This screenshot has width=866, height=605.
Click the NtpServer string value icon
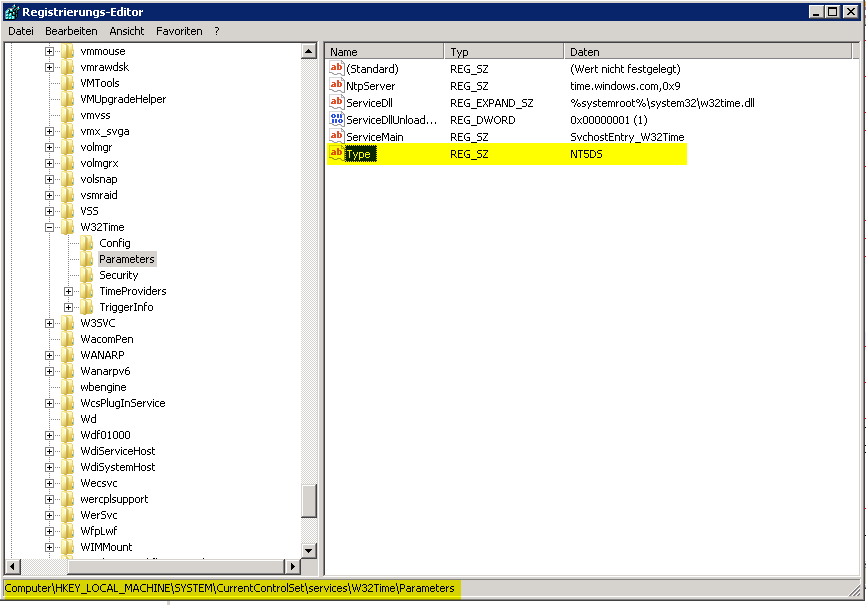tap(336, 86)
